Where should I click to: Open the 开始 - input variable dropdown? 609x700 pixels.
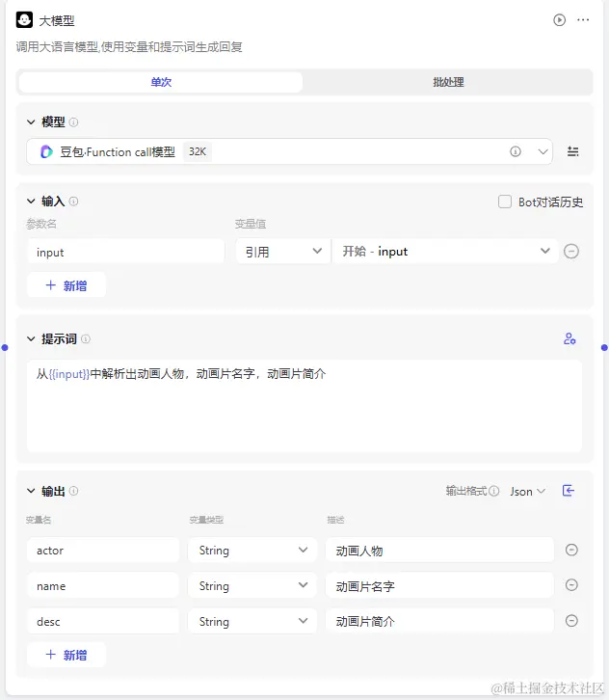pos(445,252)
